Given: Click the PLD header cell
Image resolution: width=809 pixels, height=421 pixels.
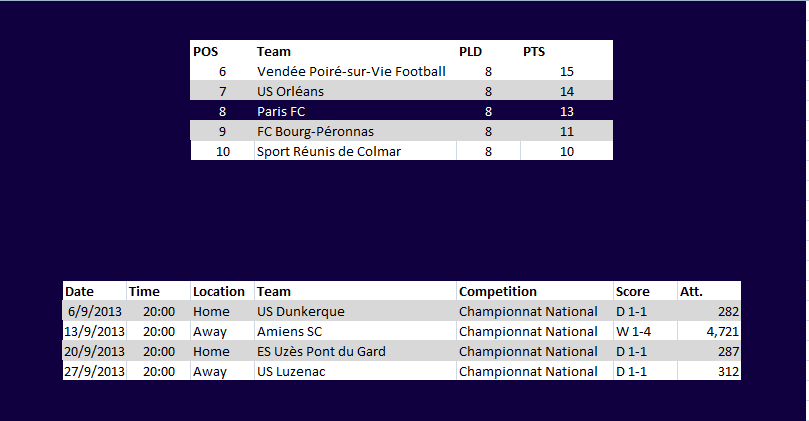Looking at the screenshot, I should click(x=489, y=52).
